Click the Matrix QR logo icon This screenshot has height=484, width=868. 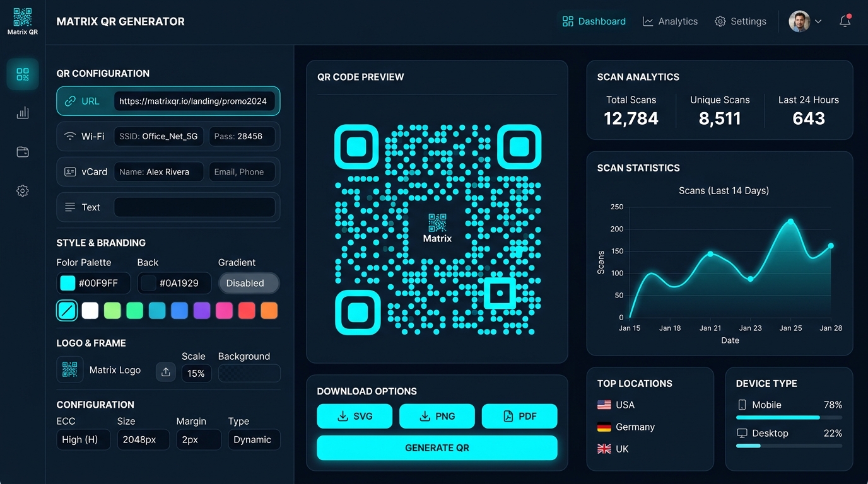[x=23, y=17]
